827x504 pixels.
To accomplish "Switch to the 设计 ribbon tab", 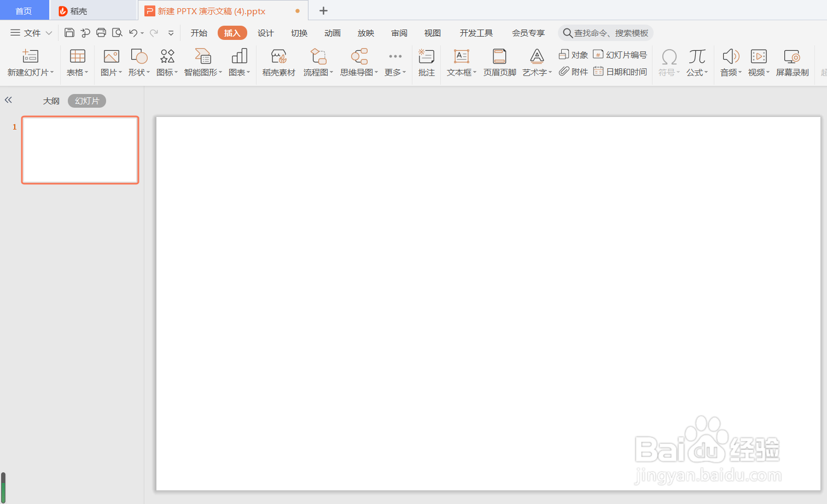I will click(x=266, y=33).
